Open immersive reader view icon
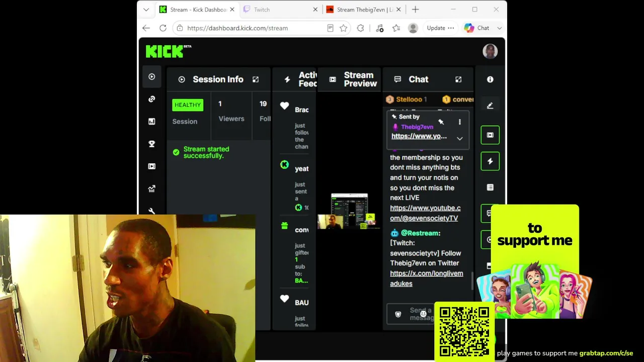644x362 pixels. [x=330, y=28]
